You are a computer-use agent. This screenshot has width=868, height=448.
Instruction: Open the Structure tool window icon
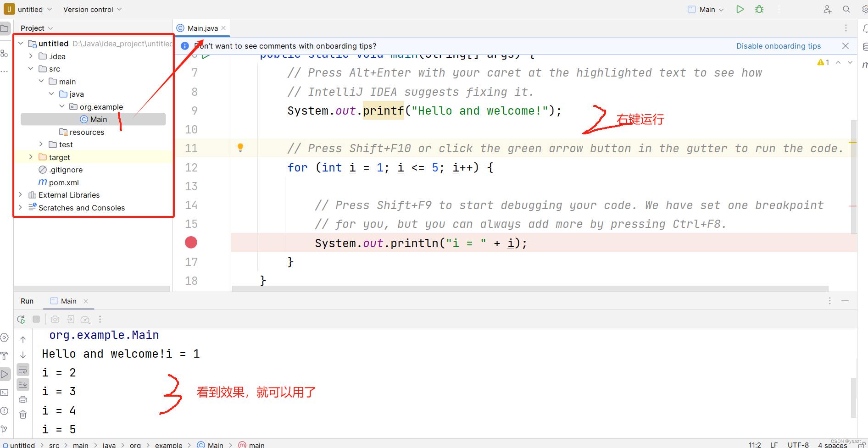click(5, 53)
